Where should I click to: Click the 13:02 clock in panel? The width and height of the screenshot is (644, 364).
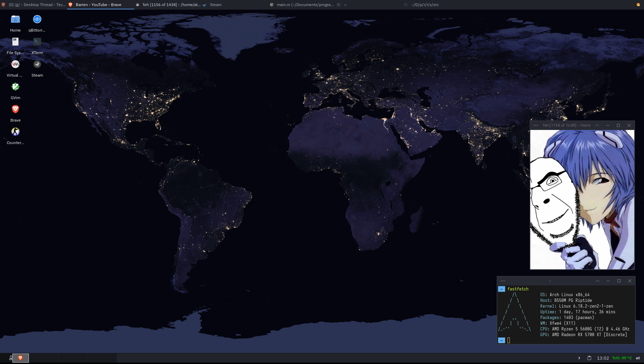(x=603, y=358)
